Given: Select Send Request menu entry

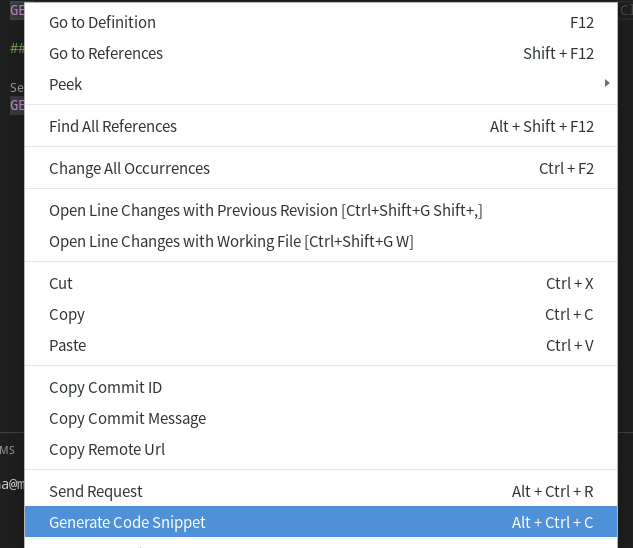Looking at the screenshot, I should tap(321, 491).
